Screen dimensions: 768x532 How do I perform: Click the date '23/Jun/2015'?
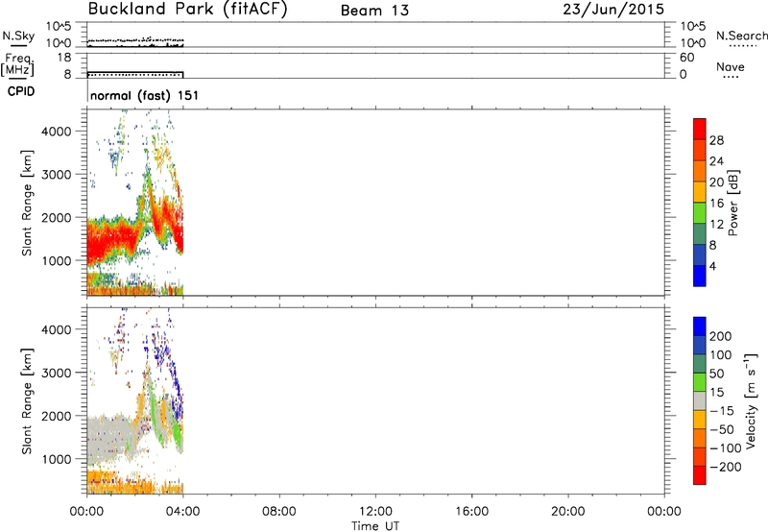pos(613,10)
